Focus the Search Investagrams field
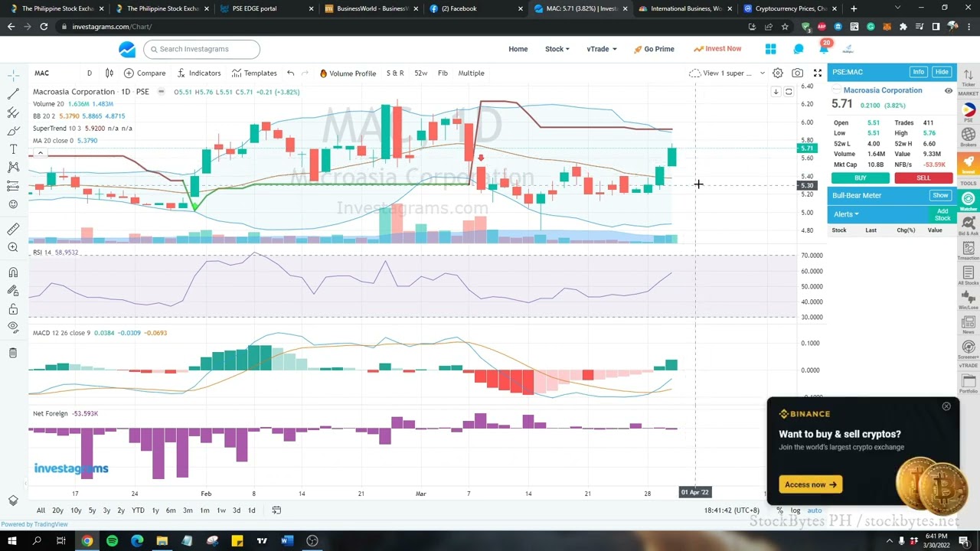The width and height of the screenshot is (980, 551). (x=201, y=49)
